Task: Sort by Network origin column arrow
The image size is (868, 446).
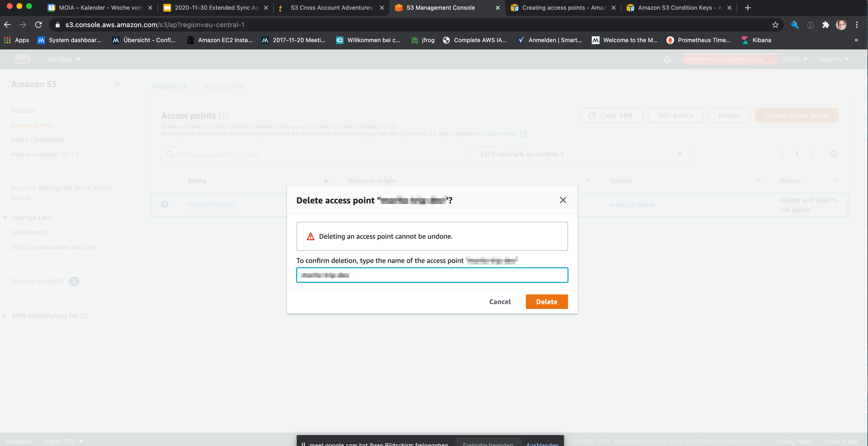Action: click(x=588, y=181)
